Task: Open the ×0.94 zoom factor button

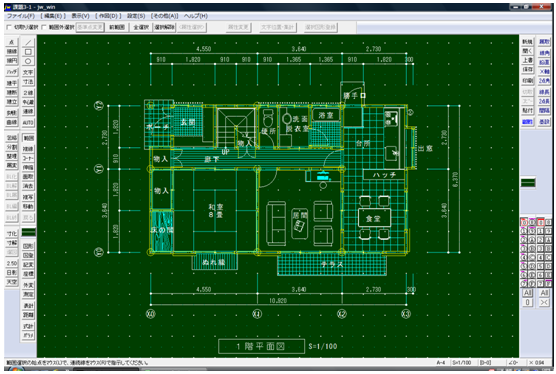Action: [x=537, y=363]
